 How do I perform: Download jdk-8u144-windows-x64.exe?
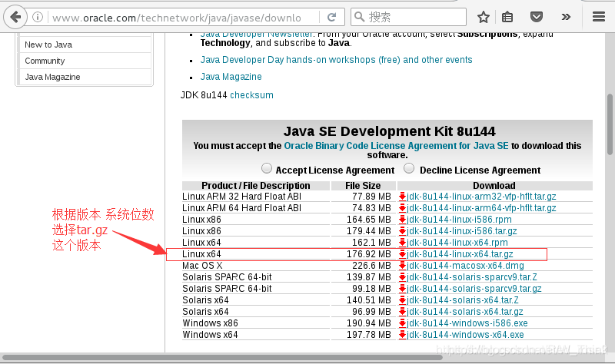pyautogui.click(x=465, y=335)
